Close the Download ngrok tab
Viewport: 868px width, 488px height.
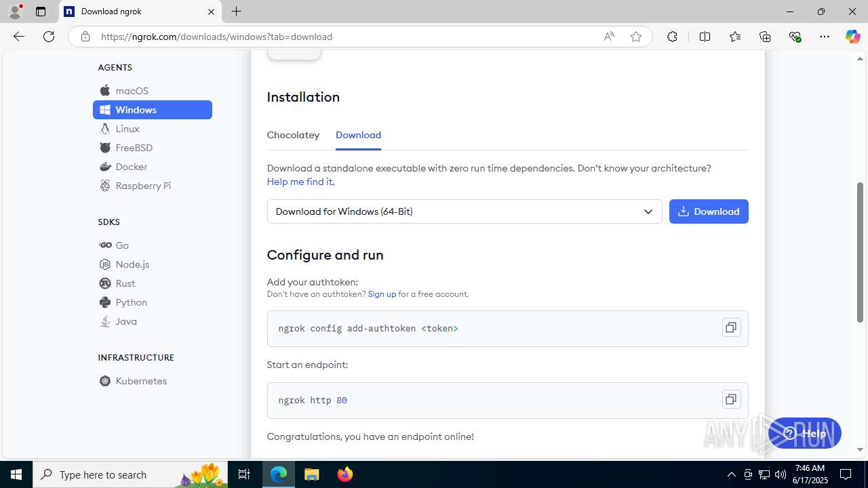point(211,12)
